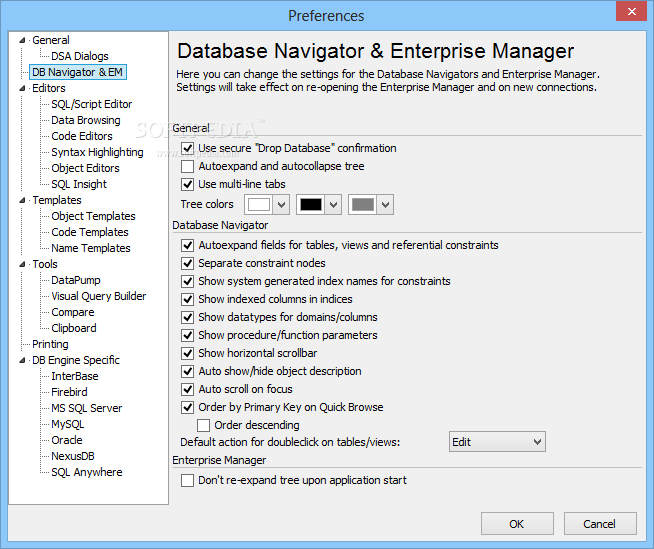Enable Autoexpand and autocollapse tree

[187, 166]
